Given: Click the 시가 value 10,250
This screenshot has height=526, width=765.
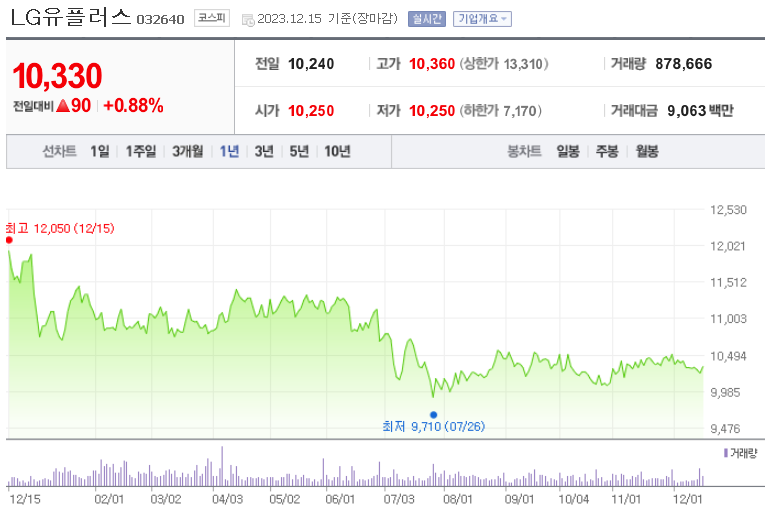Looking at the screenshot, I should [311, 111].
